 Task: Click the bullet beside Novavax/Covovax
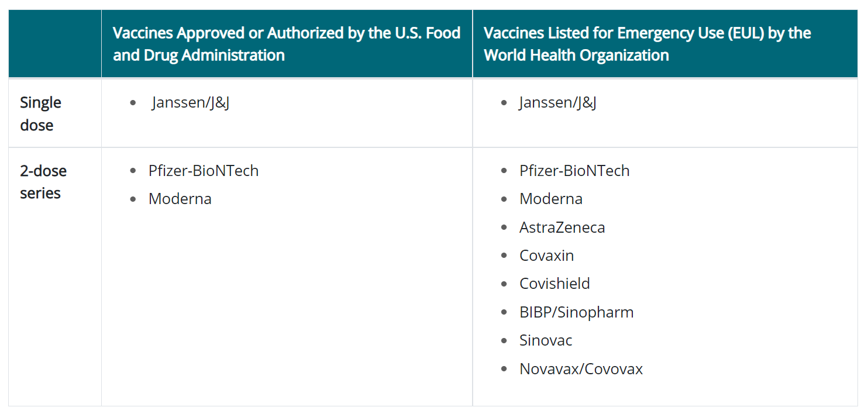pos(504,369)
